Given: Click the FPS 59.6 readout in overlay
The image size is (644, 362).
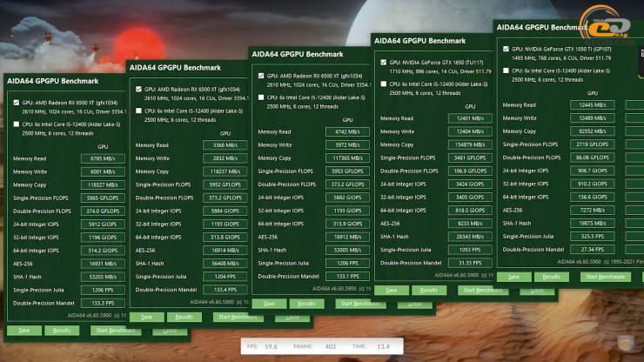Looking at the screenshot, I should pyautogui.click(x=262, y=346).
